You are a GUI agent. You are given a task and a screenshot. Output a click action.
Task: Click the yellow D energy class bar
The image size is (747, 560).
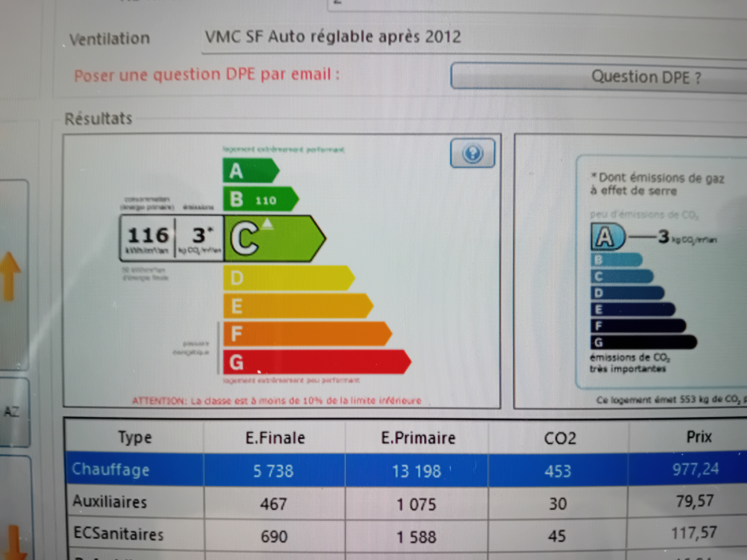coord(289,278)
